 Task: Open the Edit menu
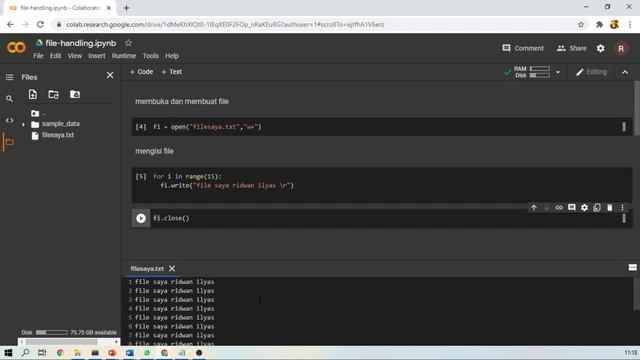click(56, 56)
